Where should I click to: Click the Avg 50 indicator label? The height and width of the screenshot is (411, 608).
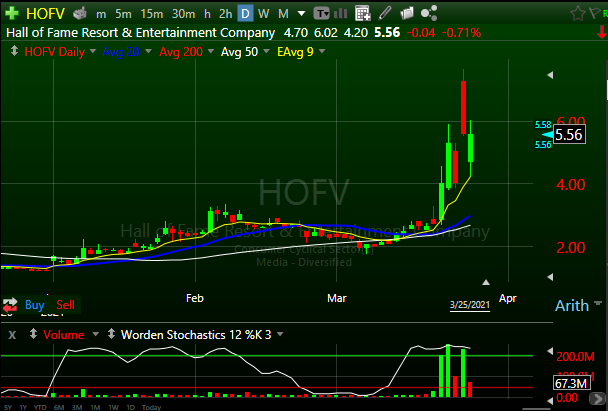tap(239, 52)
